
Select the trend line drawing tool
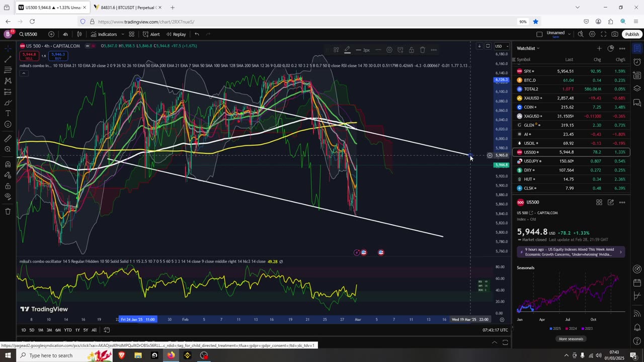8,59
